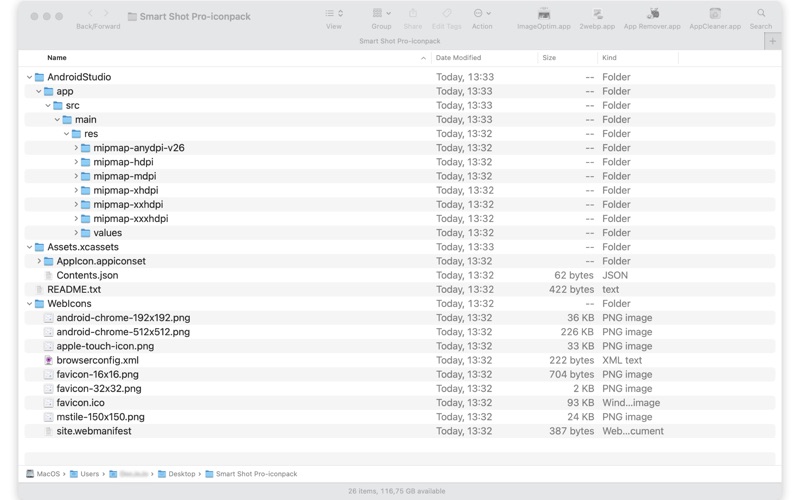Toggle sort direction arrow in Name column
This screenshot has height=500, width=800.
(423, 58)
